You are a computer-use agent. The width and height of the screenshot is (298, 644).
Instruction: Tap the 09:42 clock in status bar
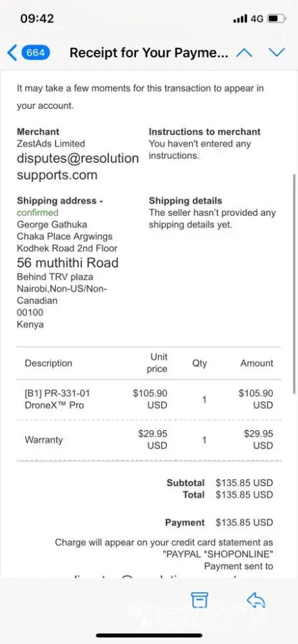37,19
